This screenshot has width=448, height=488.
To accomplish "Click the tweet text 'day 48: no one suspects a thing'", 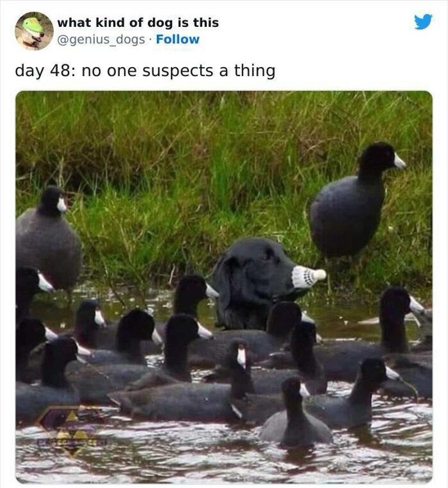I will 145,71.
